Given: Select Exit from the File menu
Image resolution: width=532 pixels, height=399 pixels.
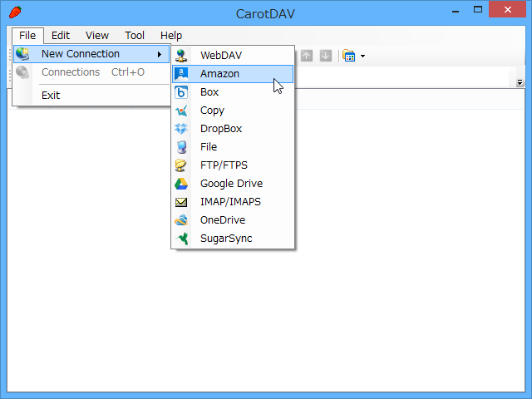Looking at the screenshot, I should pyautogui.click(x=91, y=96).
